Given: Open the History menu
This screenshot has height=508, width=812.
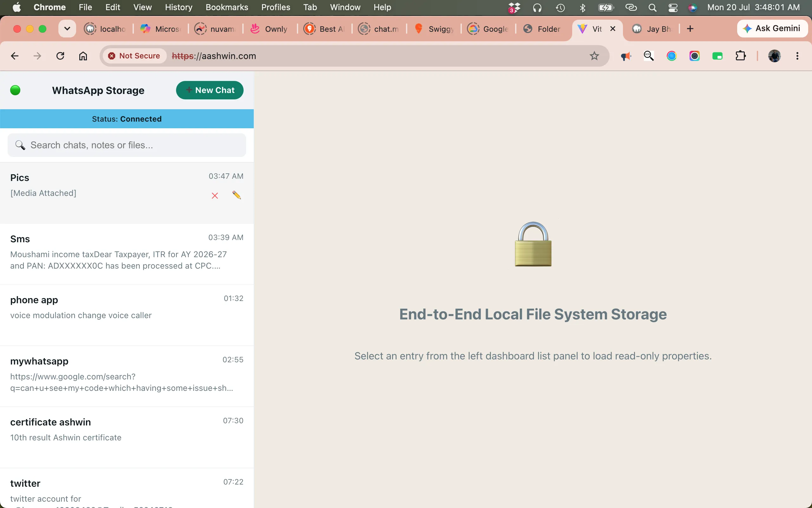Looking at the screenshot, I should tap(179, 7).
